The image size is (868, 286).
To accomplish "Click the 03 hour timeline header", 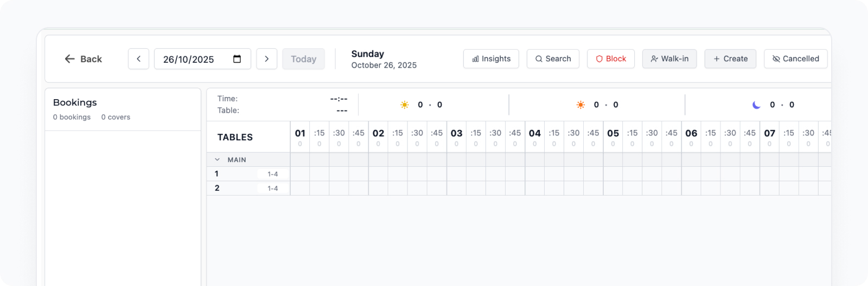I will 456,133.
